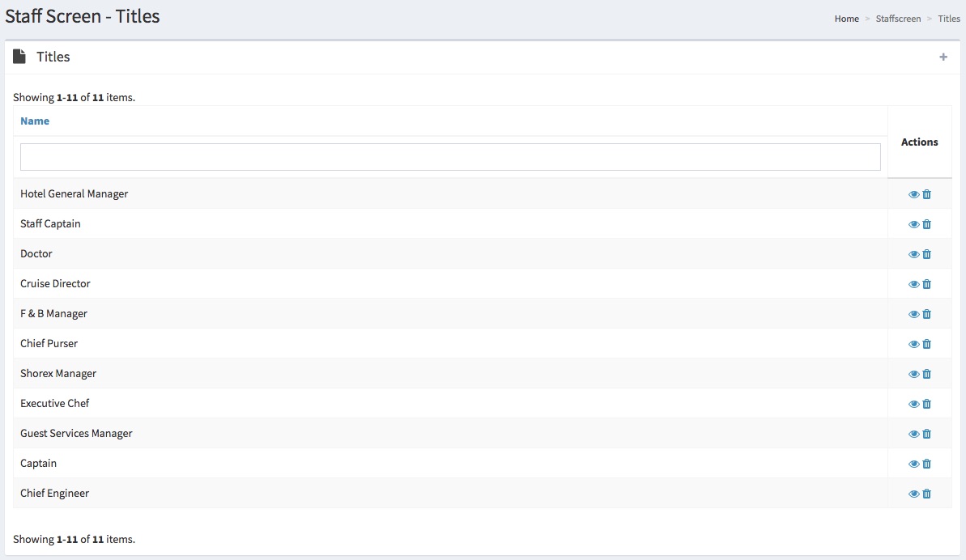Go to Home in breadcrumb
The width and height of the screenshot is (966, 560).
coord(846,19)
